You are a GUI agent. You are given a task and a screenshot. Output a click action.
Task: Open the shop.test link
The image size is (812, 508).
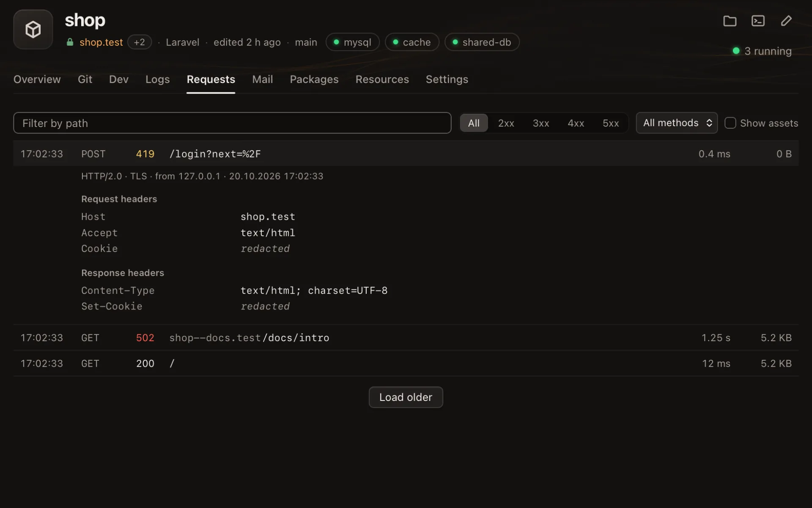[101, 42]
